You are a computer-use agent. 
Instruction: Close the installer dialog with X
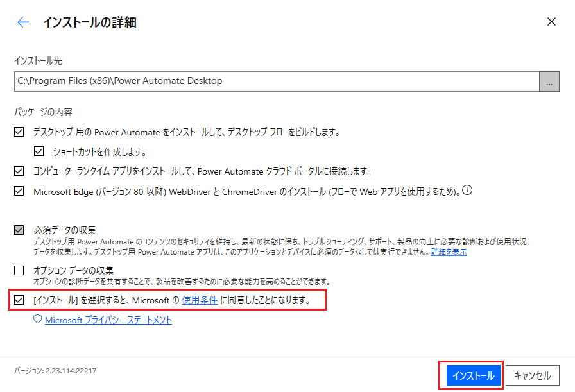(x=551, y=22)
